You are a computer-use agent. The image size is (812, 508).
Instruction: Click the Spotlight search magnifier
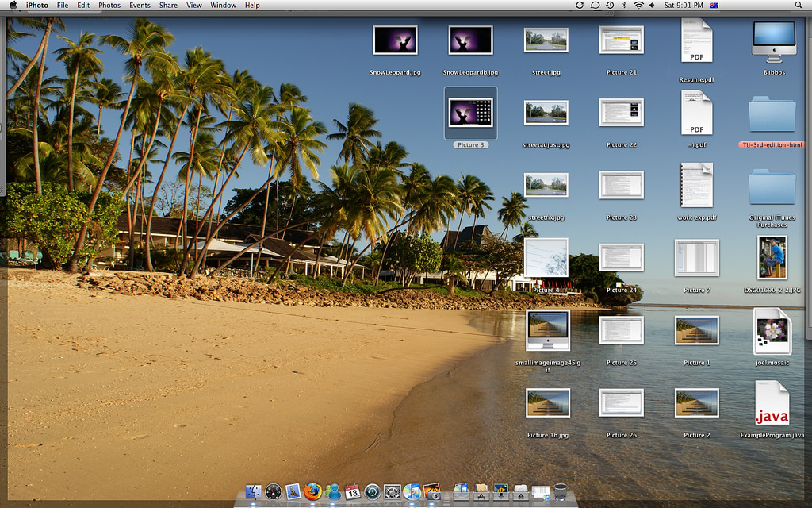(798, 5)
